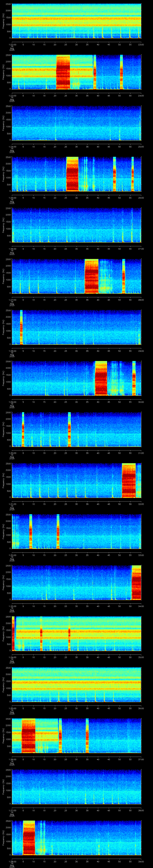Click the 1:38:00 start time label
The width and height of the screenshot is (153, 868).
click(12, 861)
